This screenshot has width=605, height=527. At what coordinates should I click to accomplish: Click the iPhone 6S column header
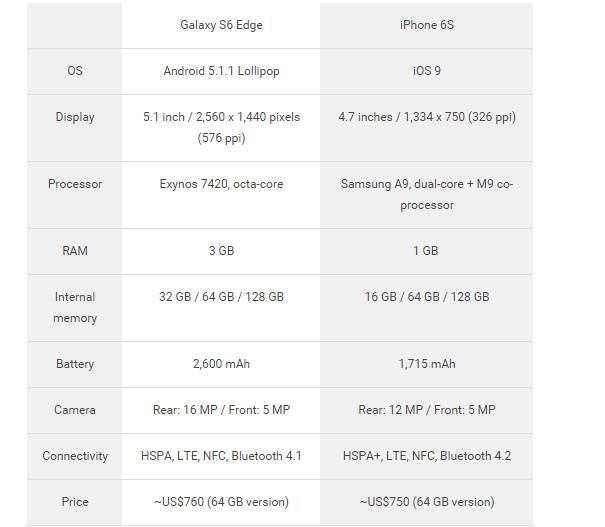pos(426,25)
